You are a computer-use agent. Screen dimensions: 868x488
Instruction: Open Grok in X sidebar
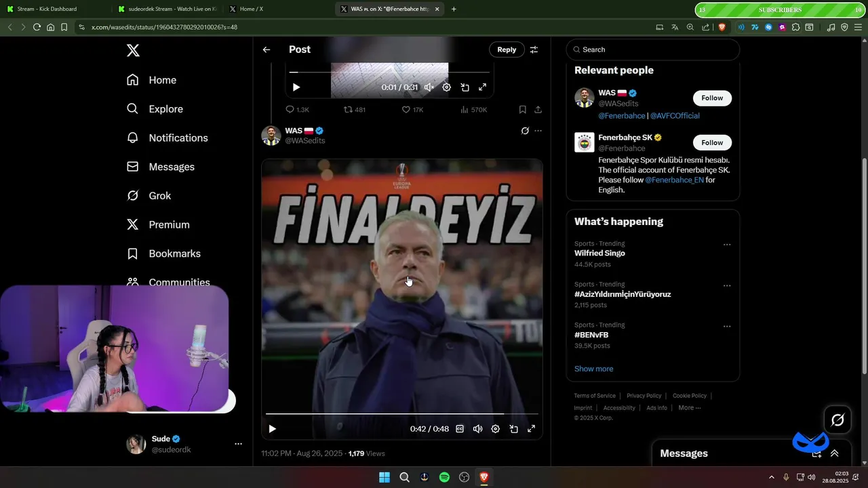[149, 196]
